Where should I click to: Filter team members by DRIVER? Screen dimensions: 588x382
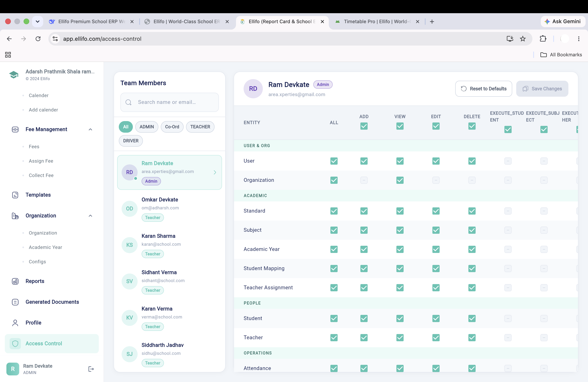(x=131, y=141)
